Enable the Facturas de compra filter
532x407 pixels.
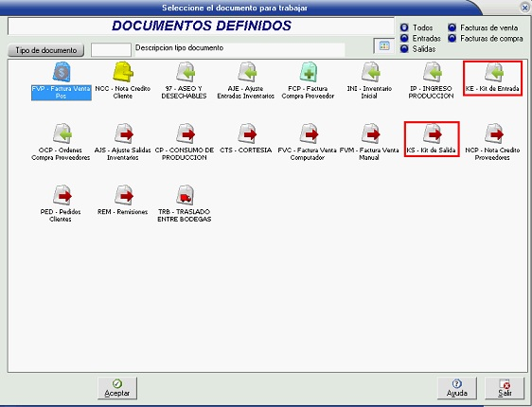(x=452, y=38)
